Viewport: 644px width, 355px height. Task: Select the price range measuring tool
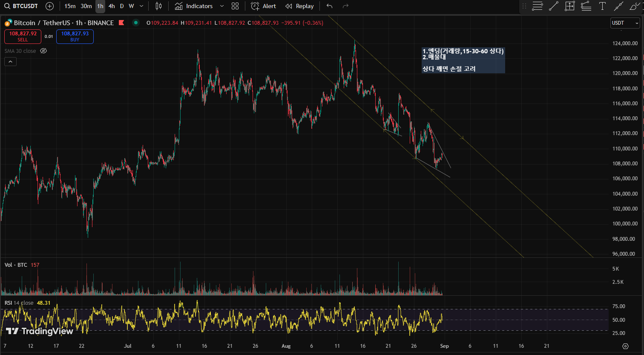pos(570,6)
